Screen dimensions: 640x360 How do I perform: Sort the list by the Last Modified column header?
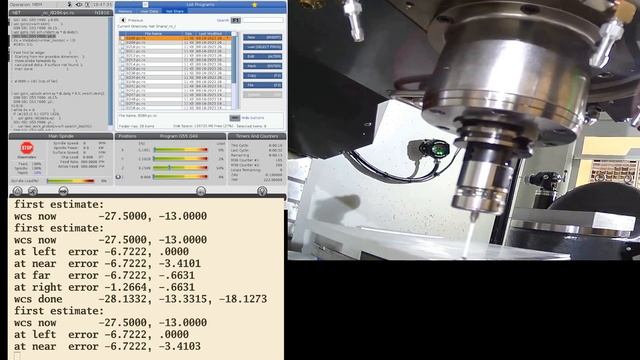coord(212,33)
